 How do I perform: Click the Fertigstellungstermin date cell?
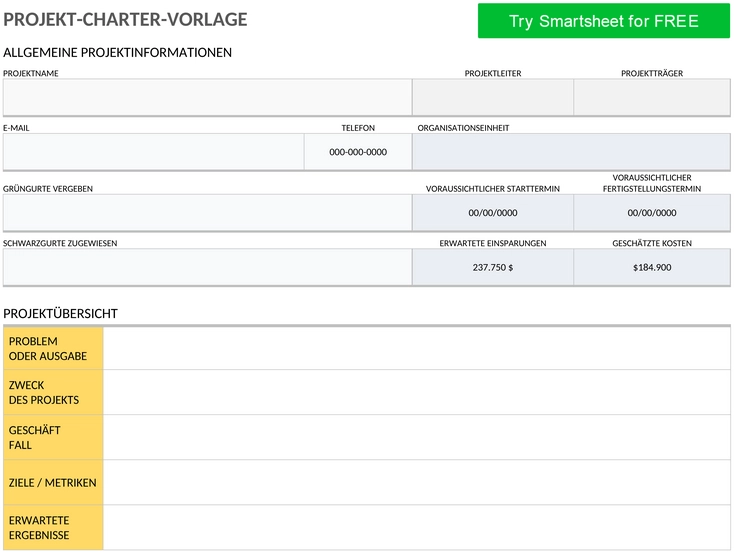[x=652, y=213]
